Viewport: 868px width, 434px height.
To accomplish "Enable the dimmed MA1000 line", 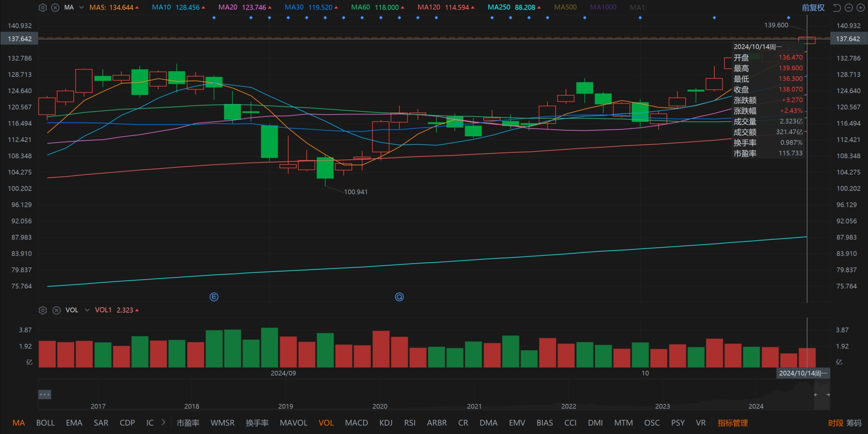I will tap(603, 8).
